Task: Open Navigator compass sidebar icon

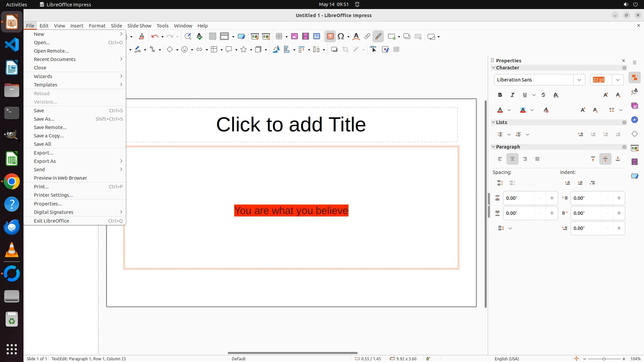Action: click(634, 120)
